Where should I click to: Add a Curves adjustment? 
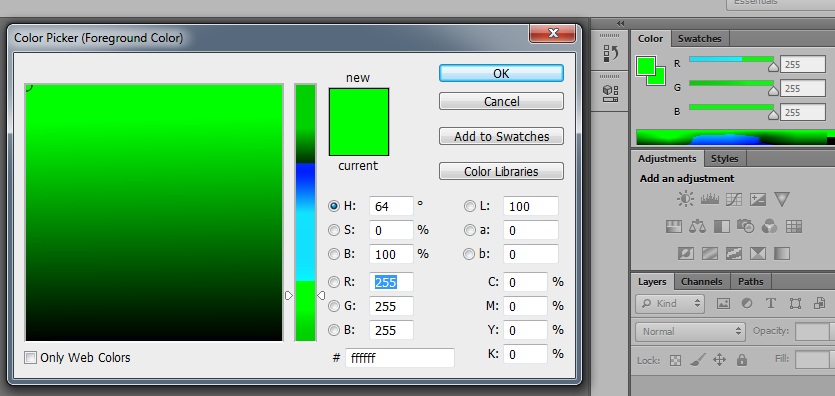point(734,199)
